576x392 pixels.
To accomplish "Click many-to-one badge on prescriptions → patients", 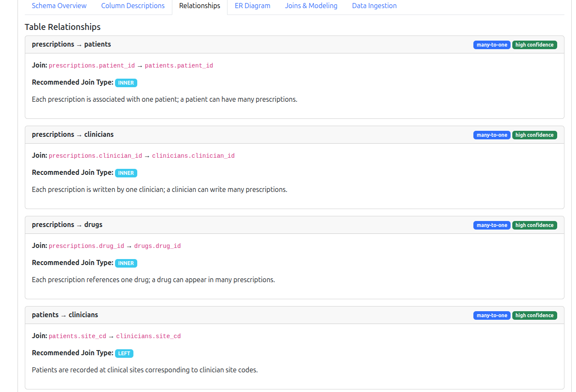I will (x=492, y=45).
